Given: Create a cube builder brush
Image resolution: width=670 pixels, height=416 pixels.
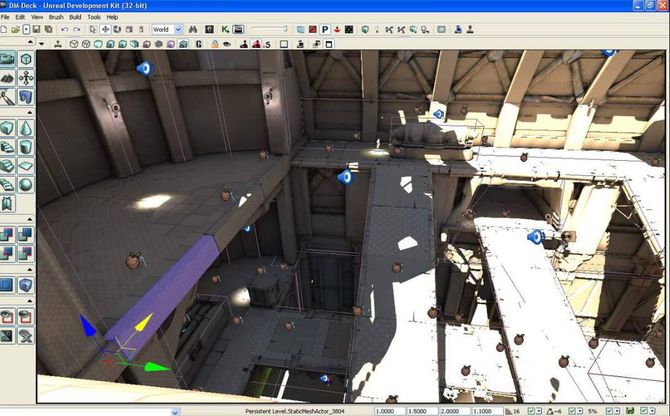Looking at the screenshot, I should (x=7, y=128).
